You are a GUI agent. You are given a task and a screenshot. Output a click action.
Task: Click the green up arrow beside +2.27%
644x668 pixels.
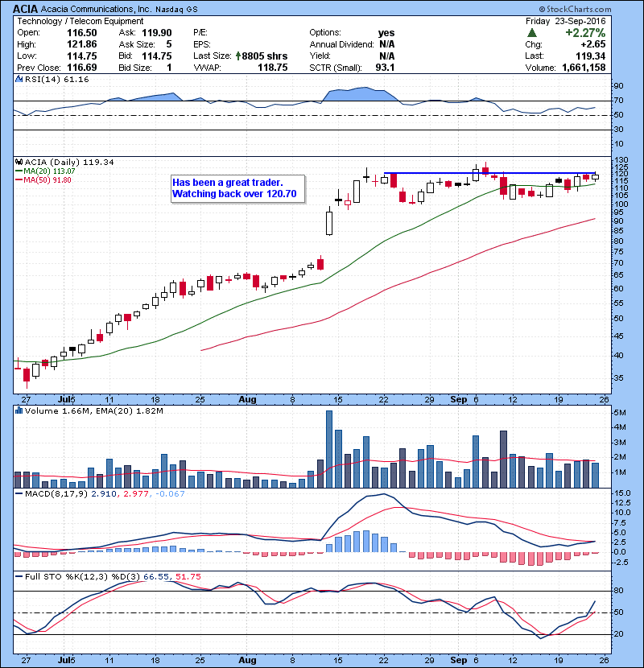click(532, 32)
